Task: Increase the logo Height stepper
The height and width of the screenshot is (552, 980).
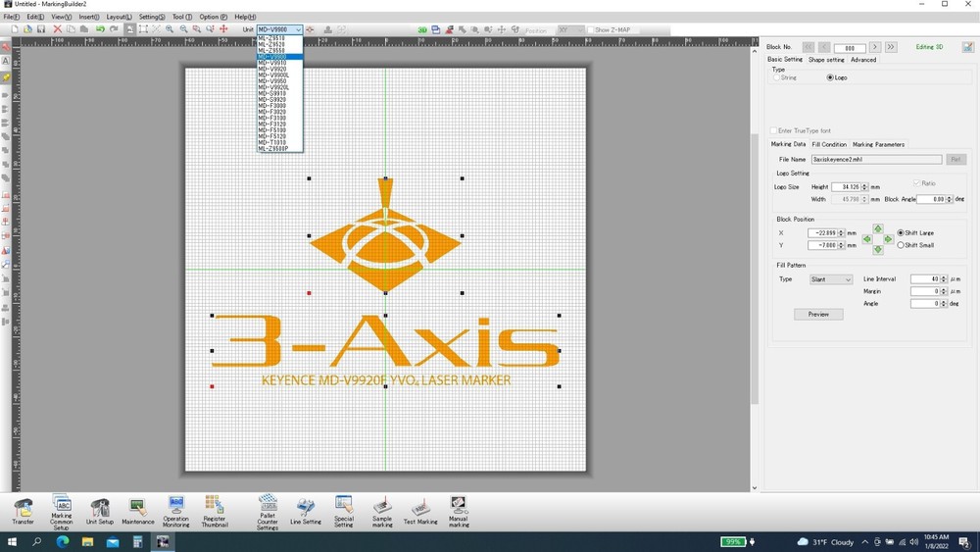Action: click(865, 185)
